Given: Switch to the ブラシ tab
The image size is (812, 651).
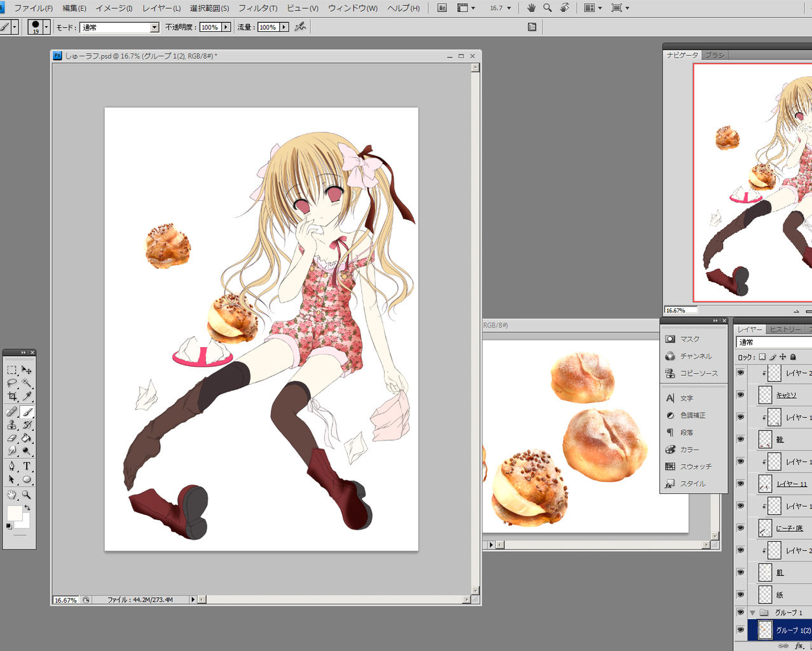Looking at the screenshot, I should pyautogui.click(x=714, y=55).
